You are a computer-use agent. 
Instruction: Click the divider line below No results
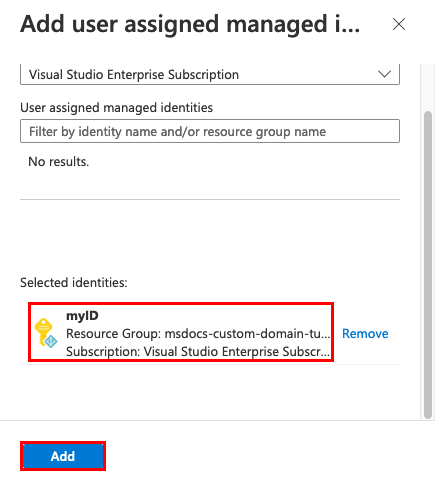pos(210,200)
